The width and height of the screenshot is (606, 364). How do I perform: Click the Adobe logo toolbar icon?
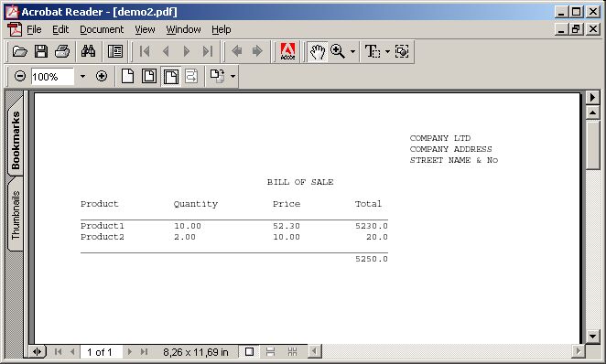(287, 51)
